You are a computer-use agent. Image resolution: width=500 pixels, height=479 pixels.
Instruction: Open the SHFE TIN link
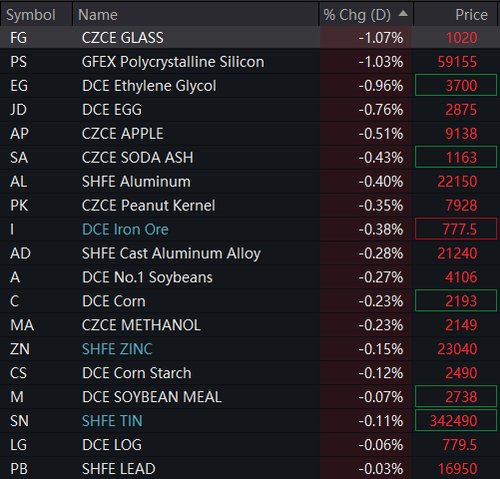(112, 421)
